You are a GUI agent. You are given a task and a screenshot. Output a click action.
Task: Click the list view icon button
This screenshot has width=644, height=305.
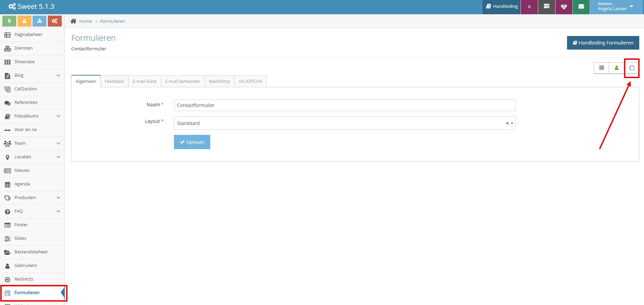(601, 68)
